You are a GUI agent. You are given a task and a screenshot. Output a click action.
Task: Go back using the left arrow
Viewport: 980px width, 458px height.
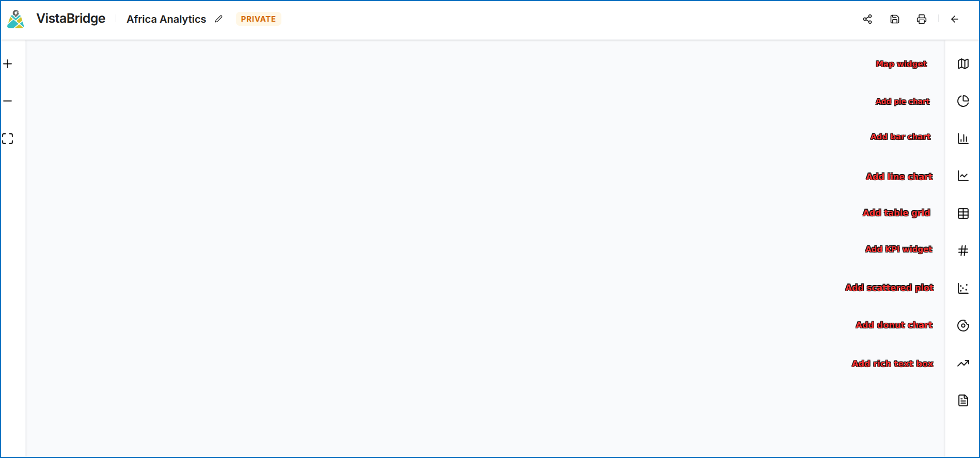tap(955, 19)
